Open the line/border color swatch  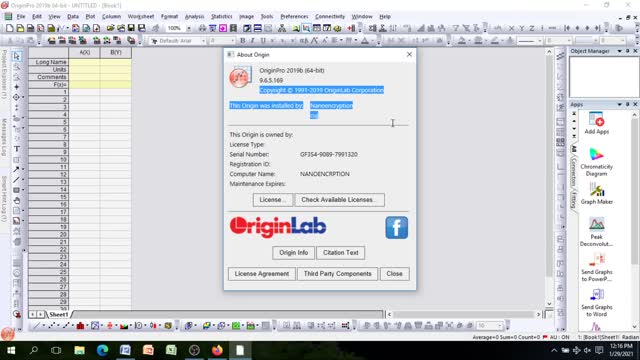pyautogui.click(x=494, y=40)
